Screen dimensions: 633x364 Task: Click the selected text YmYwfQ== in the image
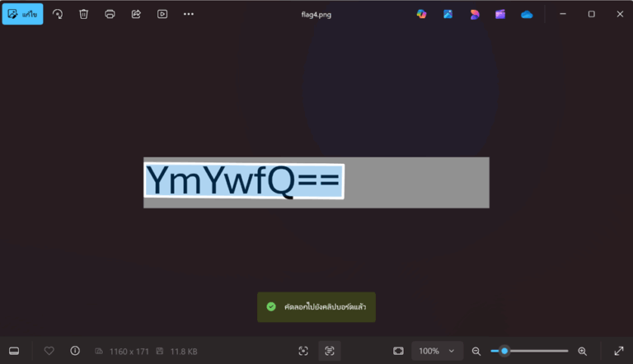click(x=243, y=181)
